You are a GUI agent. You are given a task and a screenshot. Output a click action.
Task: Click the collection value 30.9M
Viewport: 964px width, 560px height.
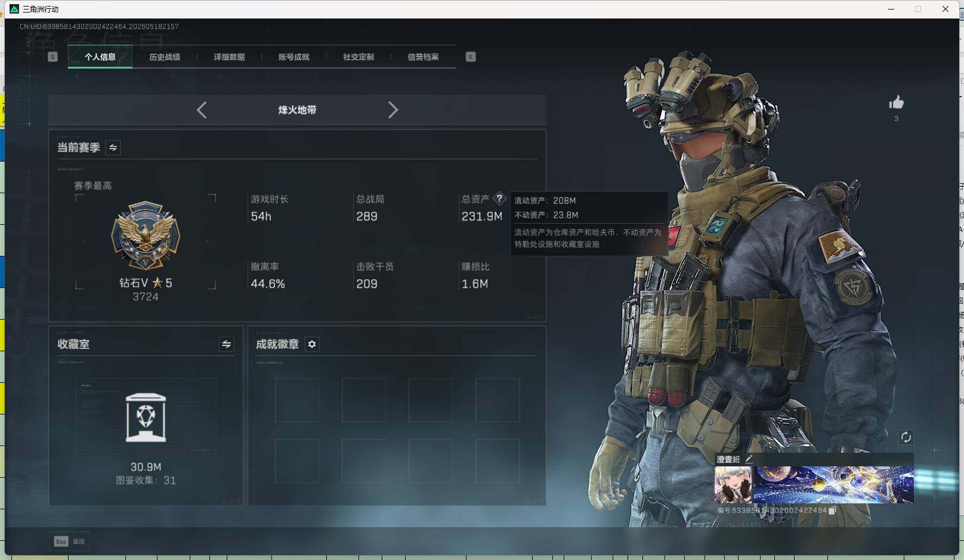pos(146,467)
